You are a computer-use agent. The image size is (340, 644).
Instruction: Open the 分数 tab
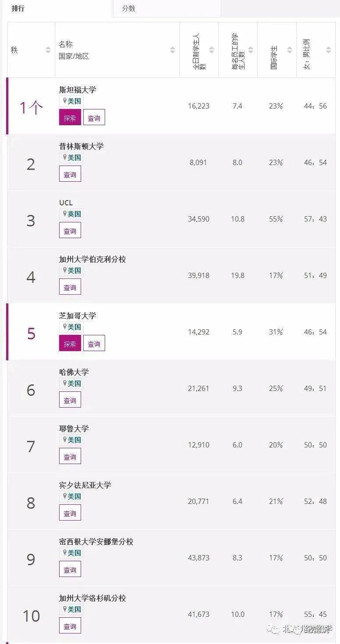coord(129,9)
